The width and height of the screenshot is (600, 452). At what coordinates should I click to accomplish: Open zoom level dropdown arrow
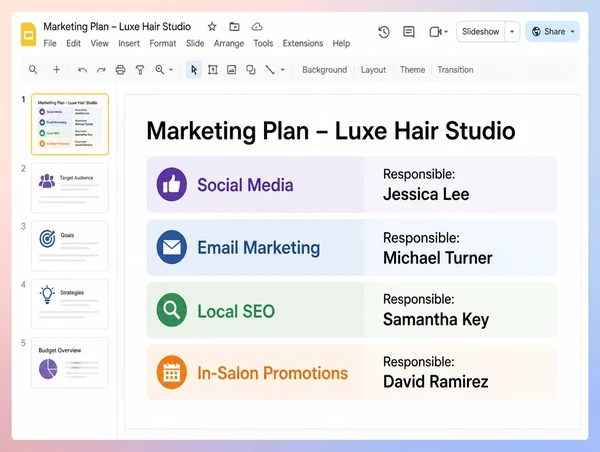coord(171,70)
